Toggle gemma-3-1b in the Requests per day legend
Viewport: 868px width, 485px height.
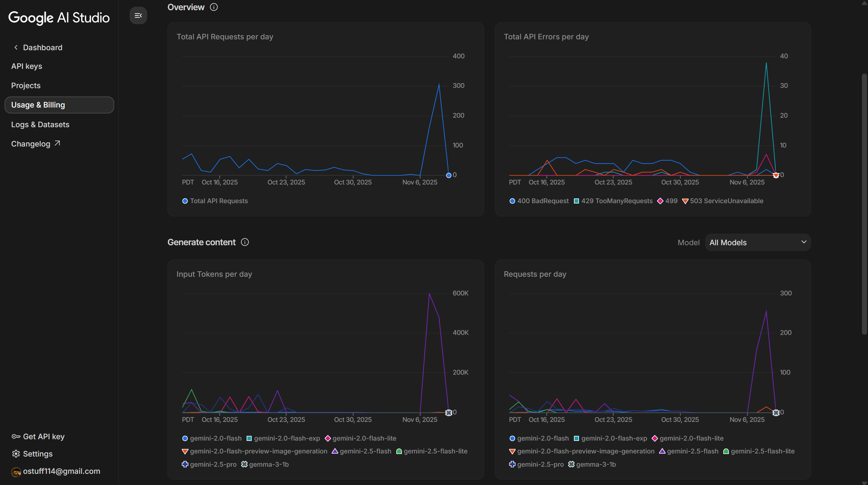pyautogui.click(x=595, y=464)
